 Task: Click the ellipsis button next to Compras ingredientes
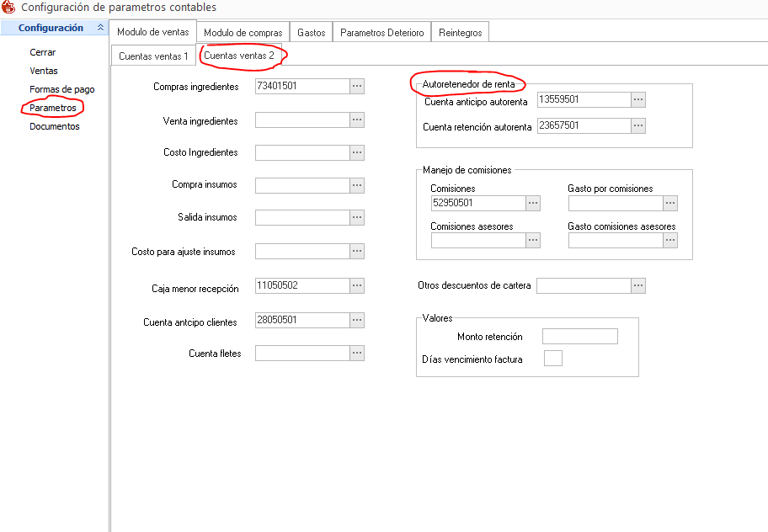coord(357,86)
